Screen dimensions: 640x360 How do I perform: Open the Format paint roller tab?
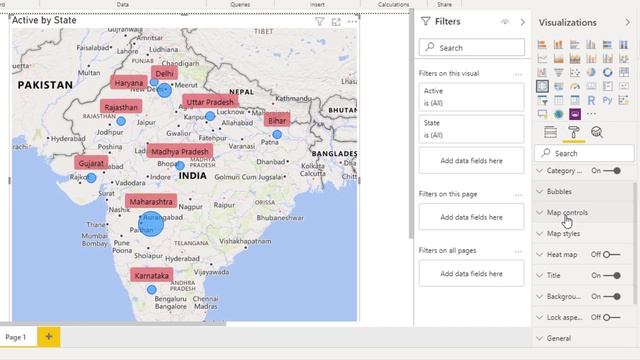(573, 132)
